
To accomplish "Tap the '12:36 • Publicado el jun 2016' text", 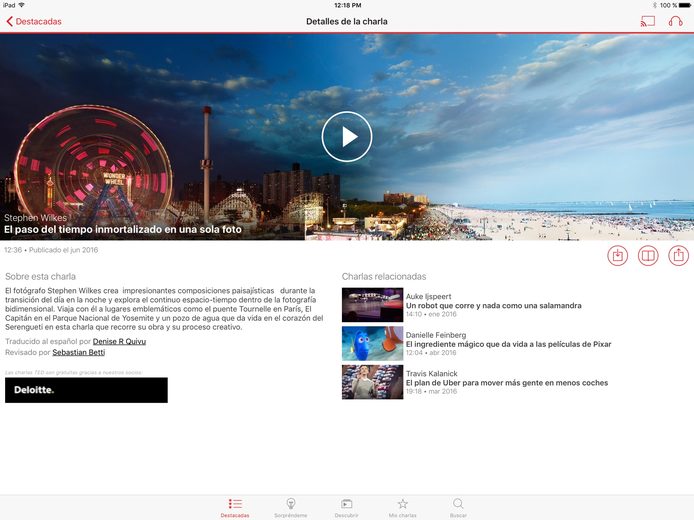I will [x=51, y=250].
